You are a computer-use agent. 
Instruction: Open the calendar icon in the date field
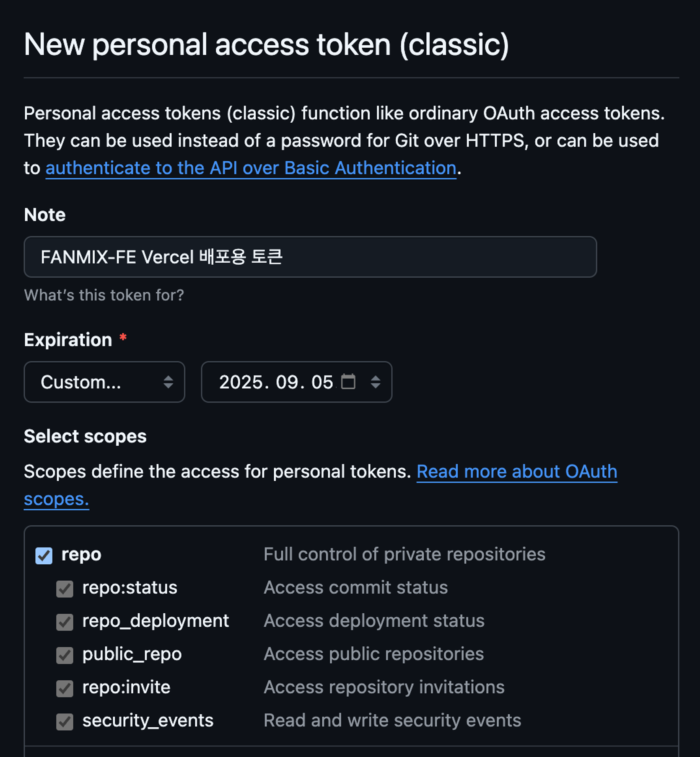(349, 382)
